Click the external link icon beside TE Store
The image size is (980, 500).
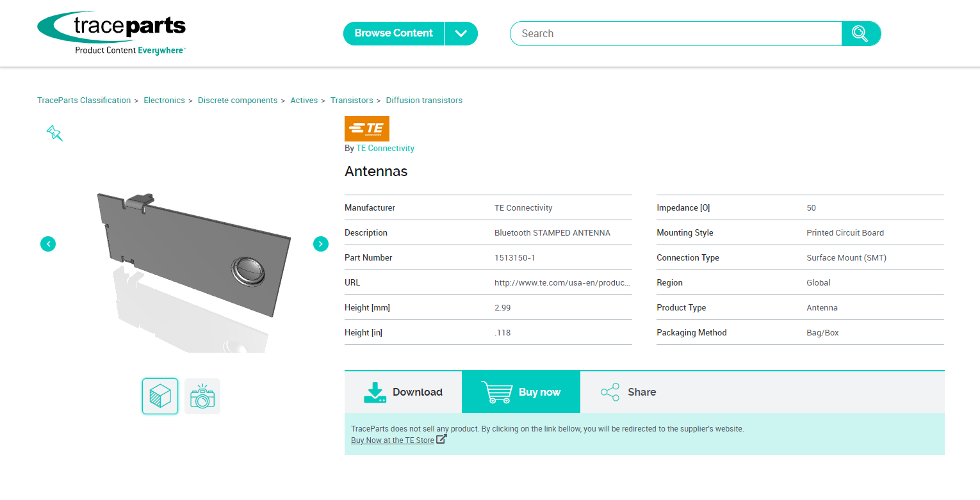[x=441, y=439]
